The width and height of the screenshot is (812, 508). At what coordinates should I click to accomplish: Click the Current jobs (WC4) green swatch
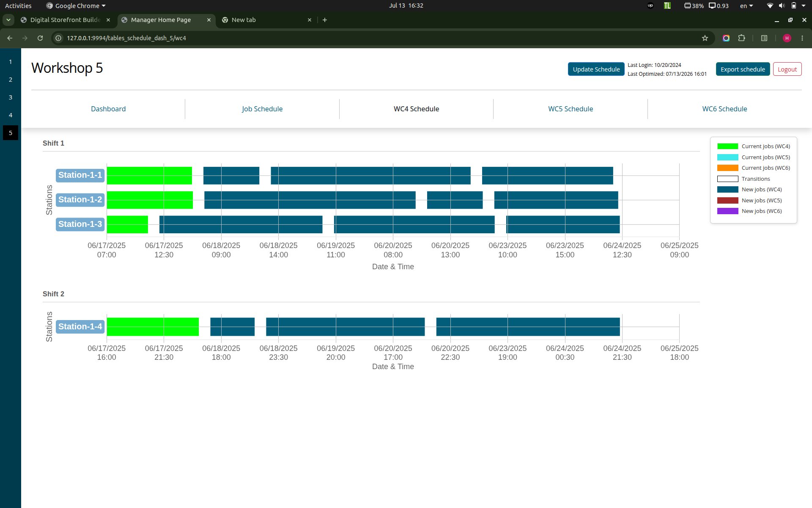tap(727, 146)
